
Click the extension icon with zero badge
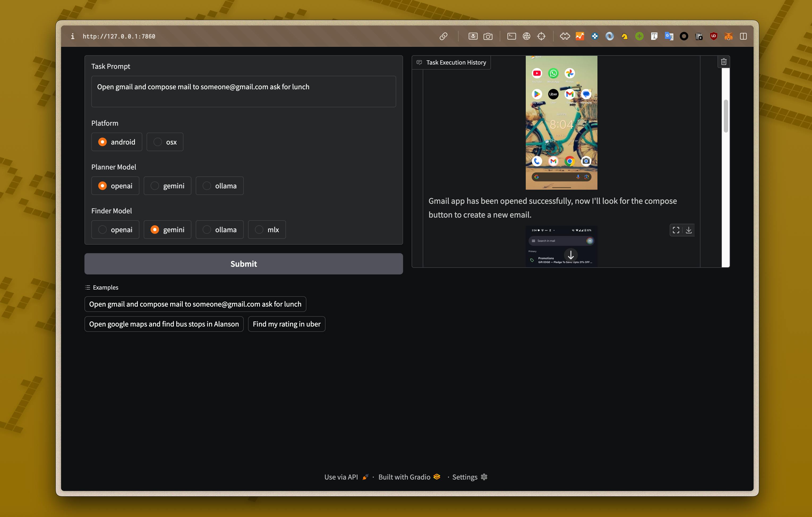tap(699, 36)
